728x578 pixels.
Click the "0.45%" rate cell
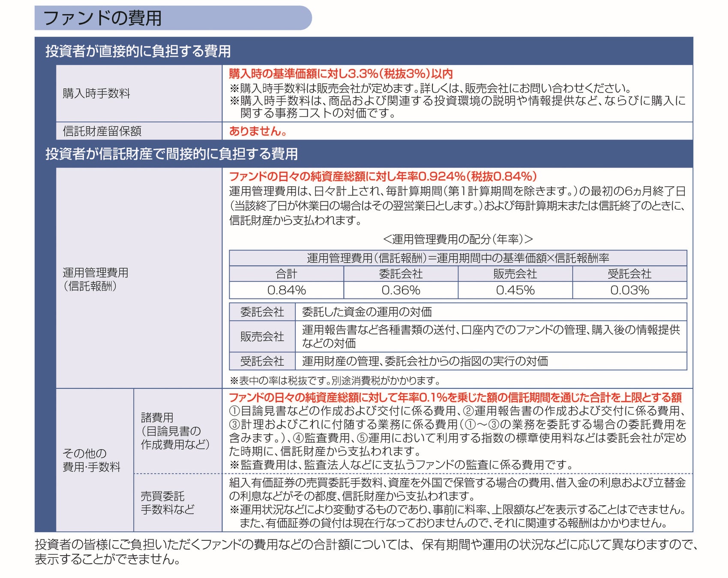pyautogui.click(x=515, y=290)
